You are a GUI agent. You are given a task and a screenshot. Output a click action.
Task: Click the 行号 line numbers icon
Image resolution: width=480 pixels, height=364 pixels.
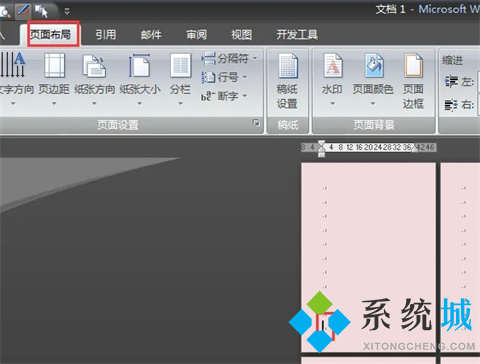point(208,77)
